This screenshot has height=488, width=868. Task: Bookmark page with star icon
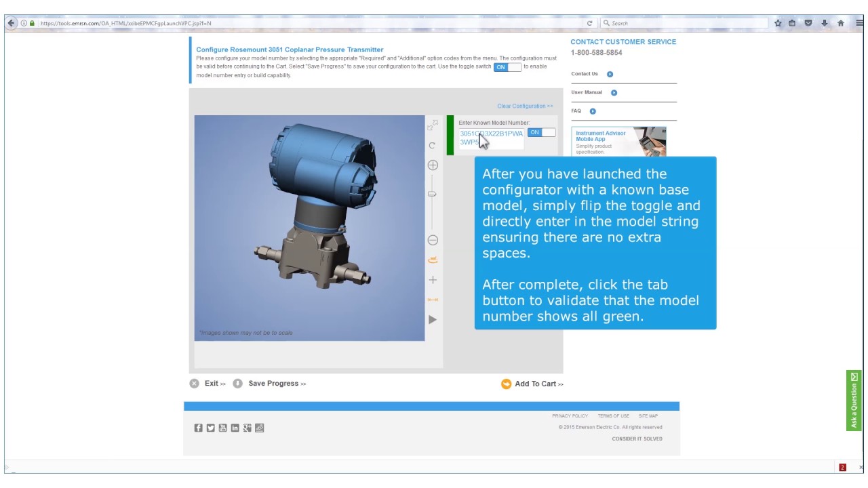pyautogui.click(x=778, y=23)
